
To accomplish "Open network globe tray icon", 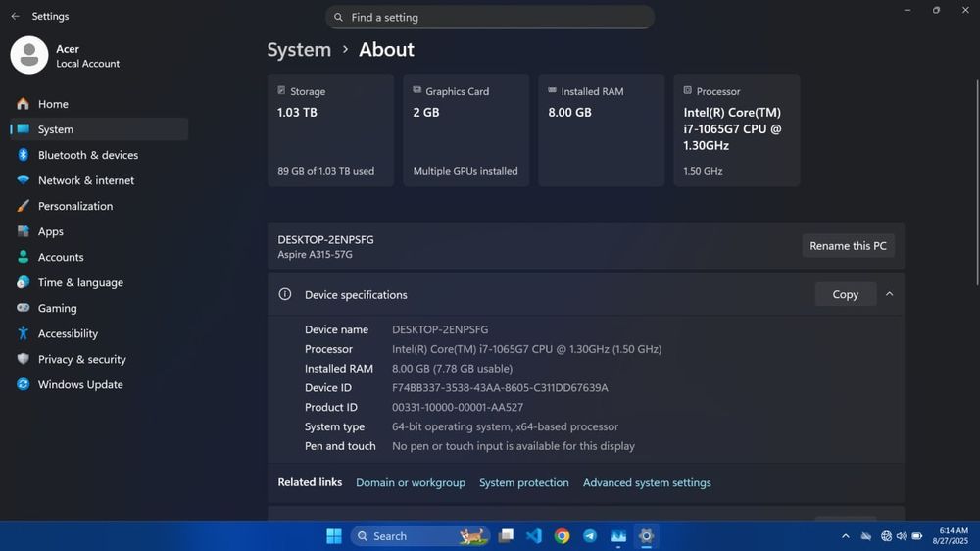I will point(886,536).
